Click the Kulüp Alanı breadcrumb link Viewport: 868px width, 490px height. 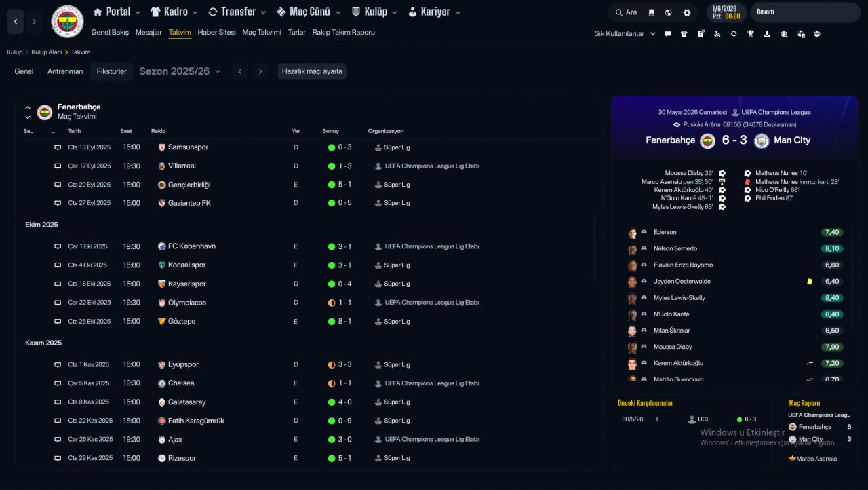47,52
